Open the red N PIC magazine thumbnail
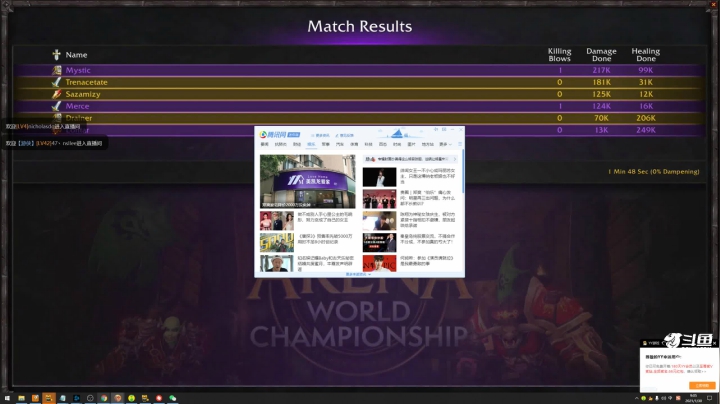Image resolution: width=720 pixels, height=404 pixels. (x=379, y=264)
